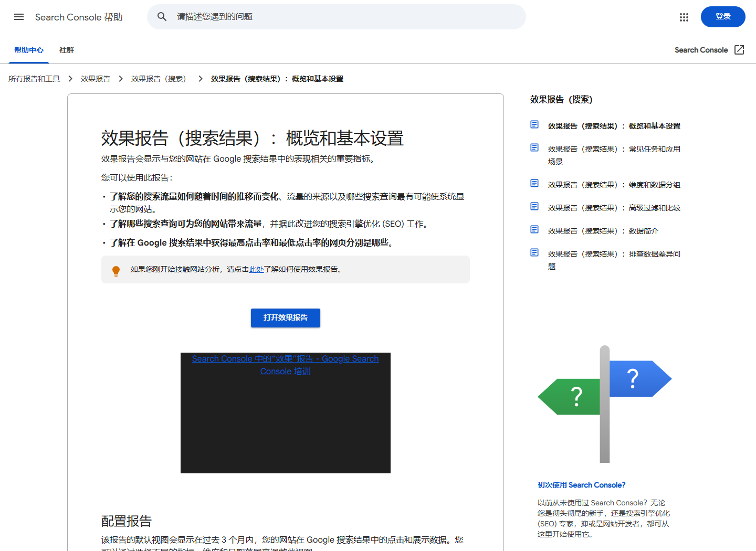Image resolution: width=756 pixels, height=551 pixels.
Task: Click the 登录 sign-in button
Action: pyautogui.click(x=723, y=17)
